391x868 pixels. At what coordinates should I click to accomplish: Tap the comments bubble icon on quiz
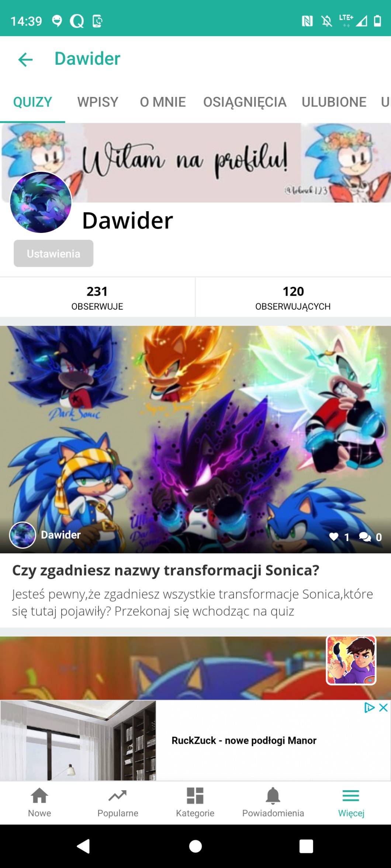365,537
